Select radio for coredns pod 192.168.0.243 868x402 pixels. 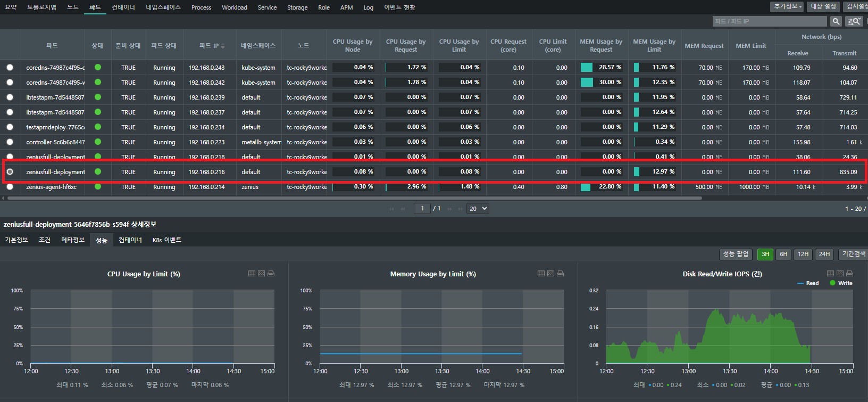[x=10, y=68]
